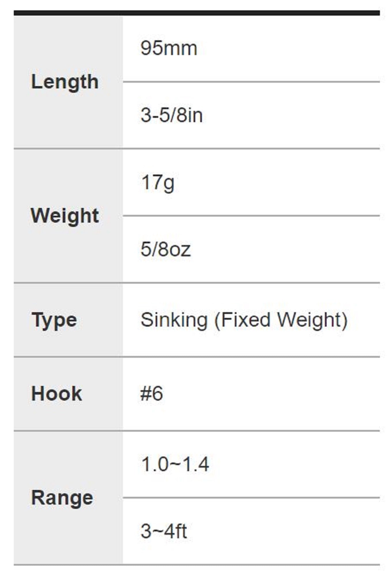Viewport: 392px width, 576px height.
Task: Select the 1.0~1.4 range value
Action: click(x=175, y=464)
